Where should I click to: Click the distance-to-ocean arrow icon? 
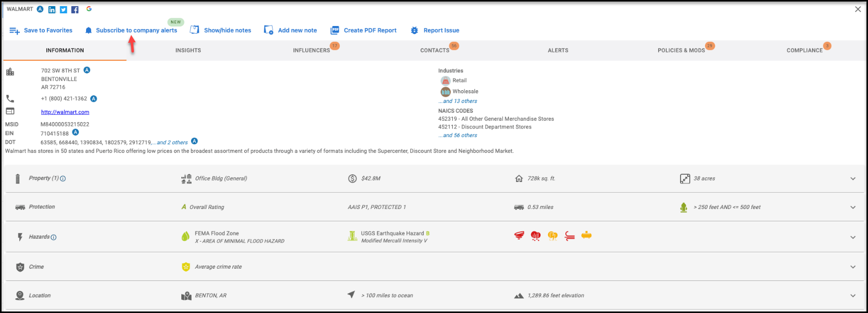pos(351,295)
